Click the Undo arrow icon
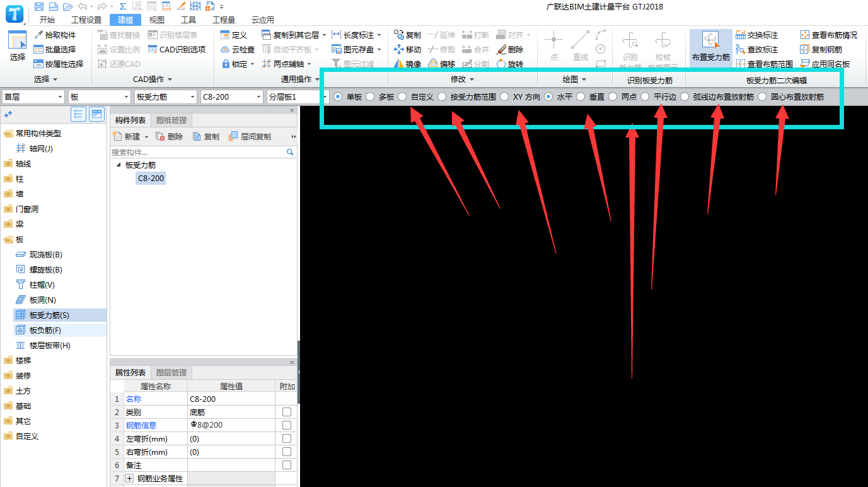The height and width of the screenshot is (487, 868). (x=81, y=6)
